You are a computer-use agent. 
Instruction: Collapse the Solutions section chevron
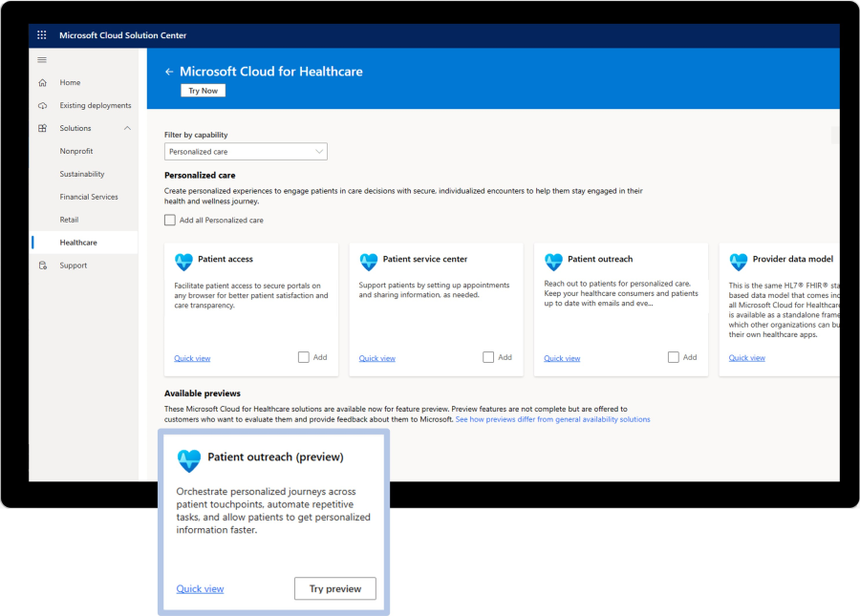(x=125, y=128)
